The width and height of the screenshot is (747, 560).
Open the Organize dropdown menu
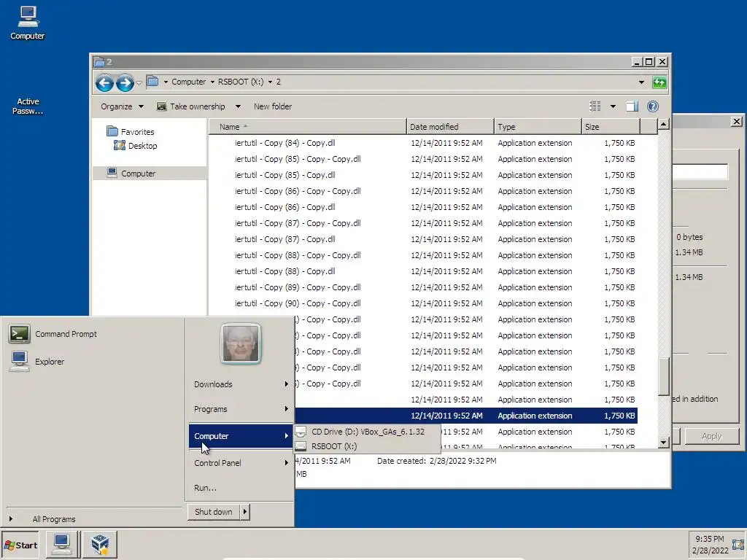click(122, 106)
